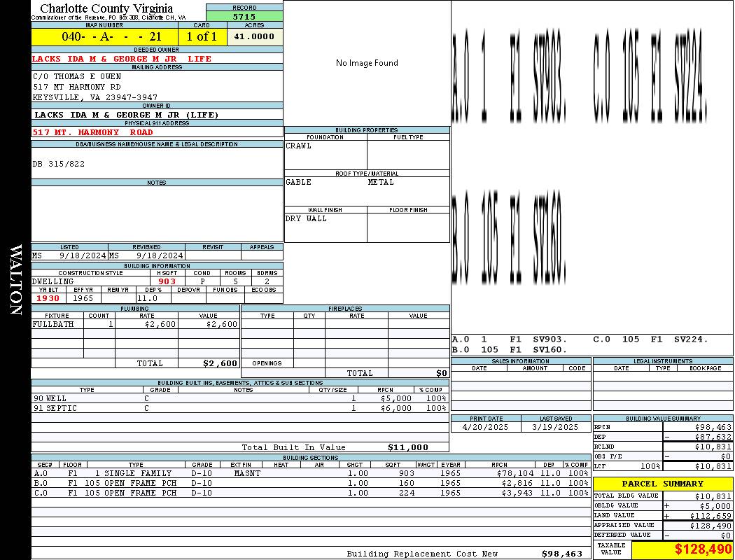This screenshot has width=735, height=560.
Task: Select the FULLBATH rate $2,600
Action: [x=160, y=324]
